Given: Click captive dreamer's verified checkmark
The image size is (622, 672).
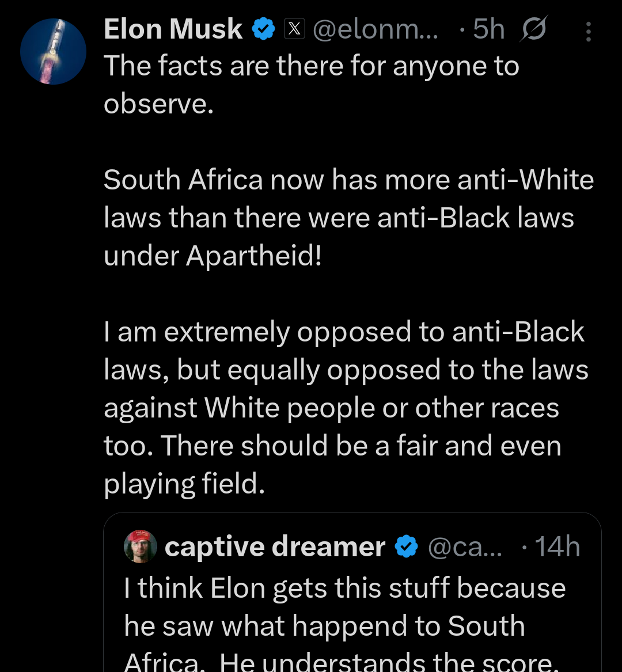Looking at the screenshot, I should point(407,546).
